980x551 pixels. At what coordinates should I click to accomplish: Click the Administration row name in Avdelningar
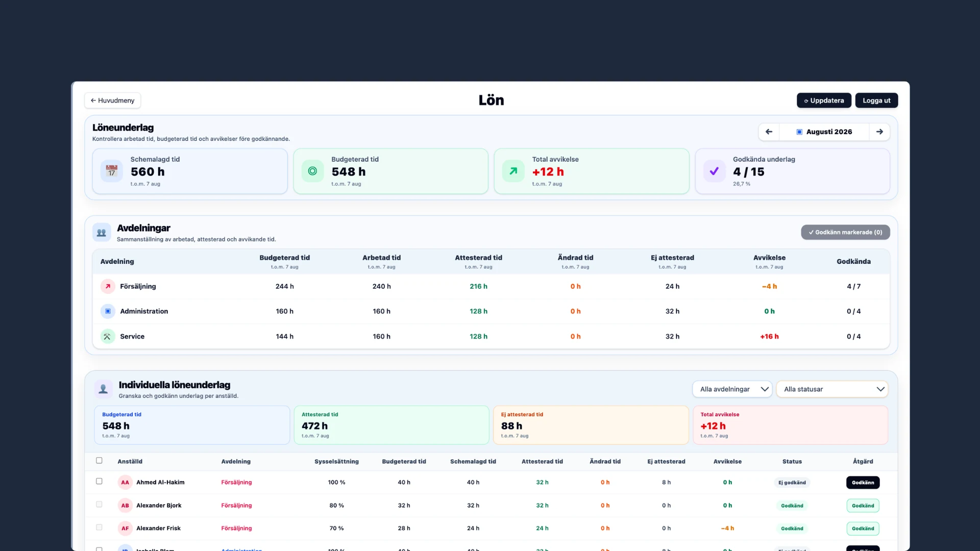tap(144, 311)
